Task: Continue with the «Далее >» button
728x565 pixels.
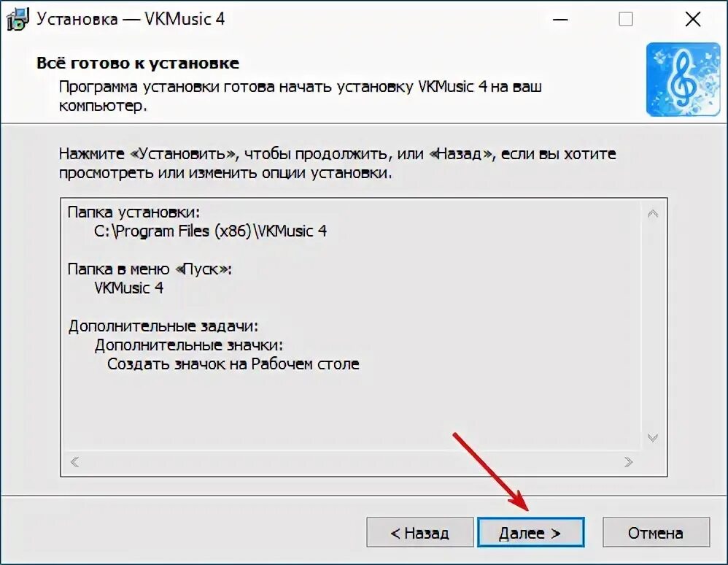Action: pos(530,532)
